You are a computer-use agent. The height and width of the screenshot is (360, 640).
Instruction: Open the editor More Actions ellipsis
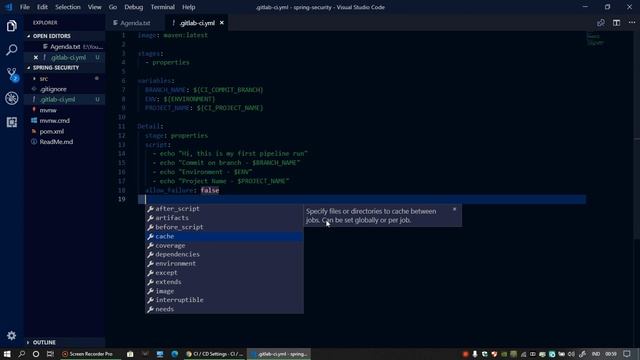632,23
